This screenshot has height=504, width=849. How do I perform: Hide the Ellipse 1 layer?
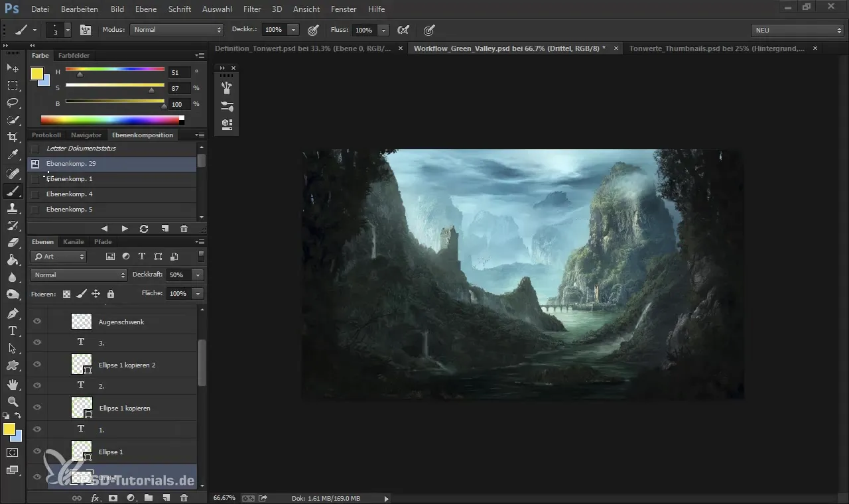pos(37,451)
